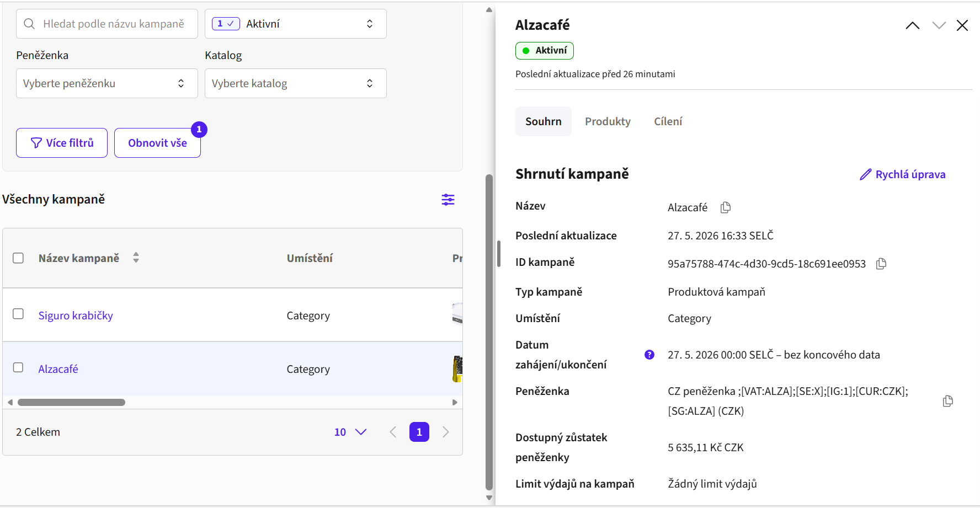Click the Rychlá úprava edit link
Viewport: 980px width, 508px height.
[903, 174]
